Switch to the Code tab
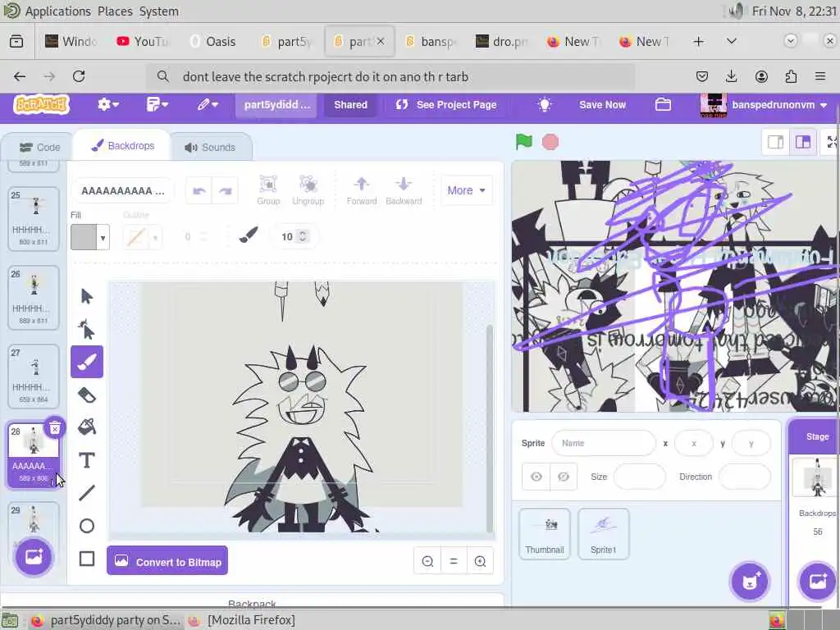This screenshot has width=840, height=630. (x=39, y=147)
